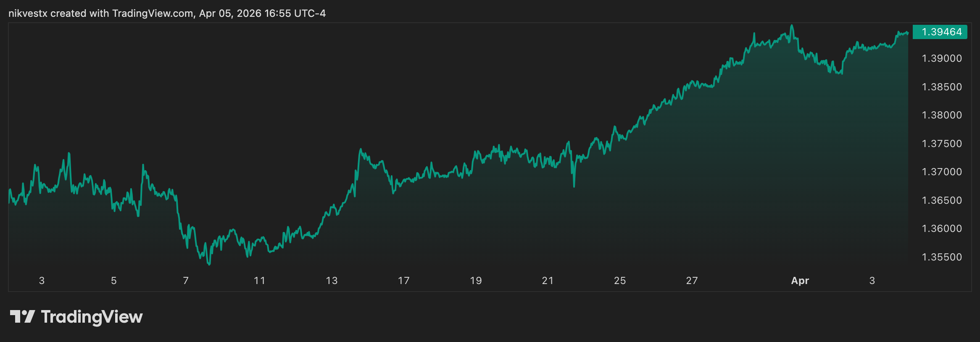Click the green 1.39464 current price label
The width and height of the screenshot is (980, 342).
point(941,32)
